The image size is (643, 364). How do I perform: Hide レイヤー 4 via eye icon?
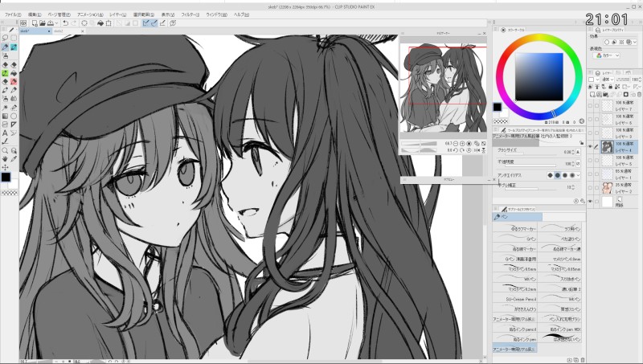click(590, 147)
